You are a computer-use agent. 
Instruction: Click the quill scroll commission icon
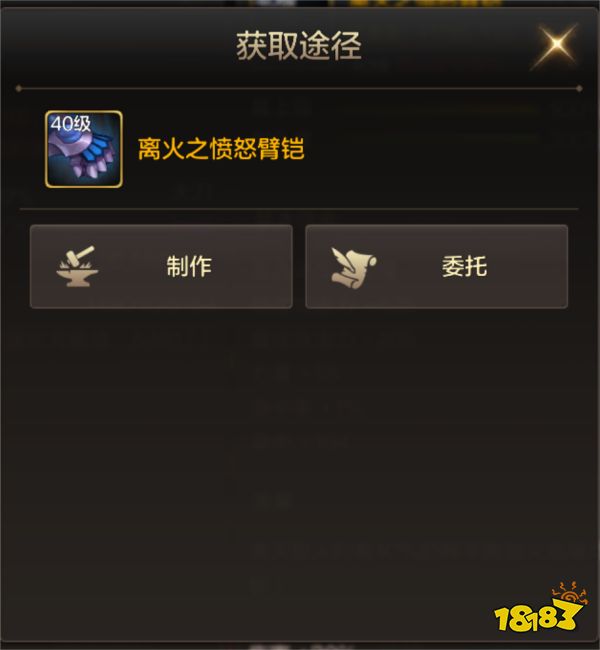(x=353, y=267)
